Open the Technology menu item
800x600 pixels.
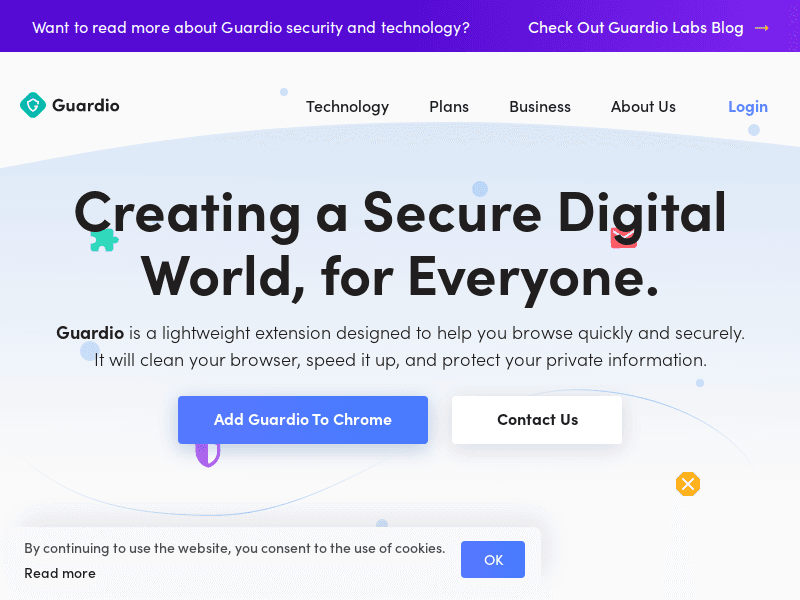(x=347, y=107)
